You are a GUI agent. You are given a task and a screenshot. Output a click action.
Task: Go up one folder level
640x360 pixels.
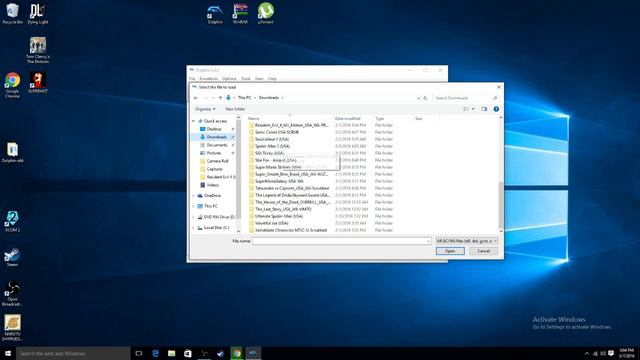coord(220,98)
